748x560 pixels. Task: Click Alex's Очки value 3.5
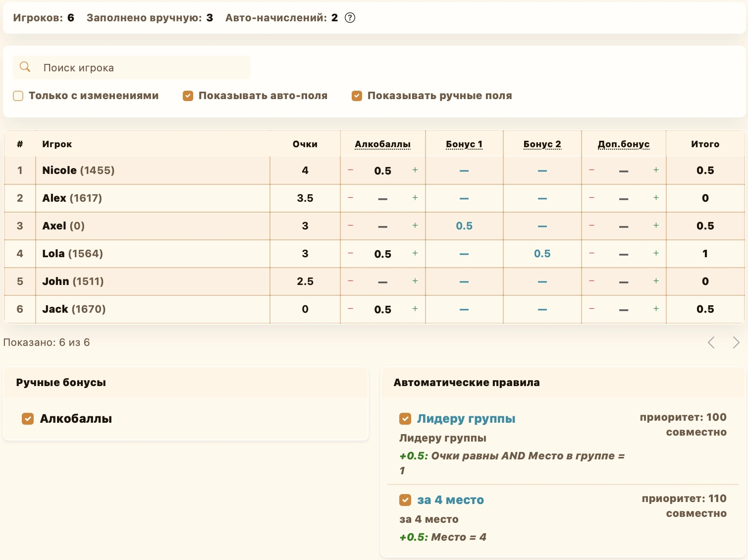[x=305, y=198]
